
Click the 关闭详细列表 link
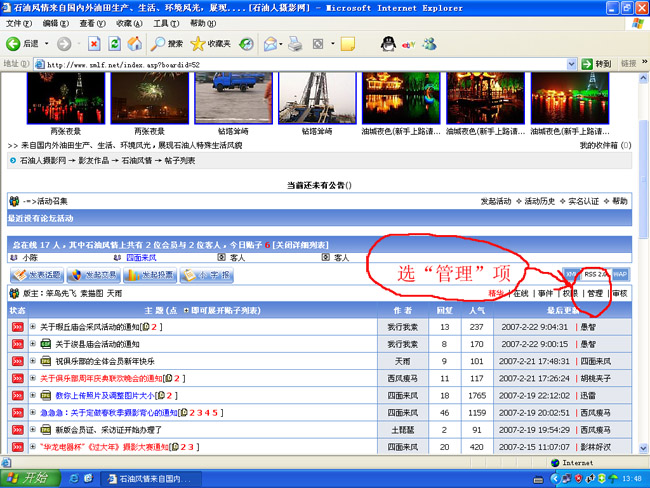300,245
